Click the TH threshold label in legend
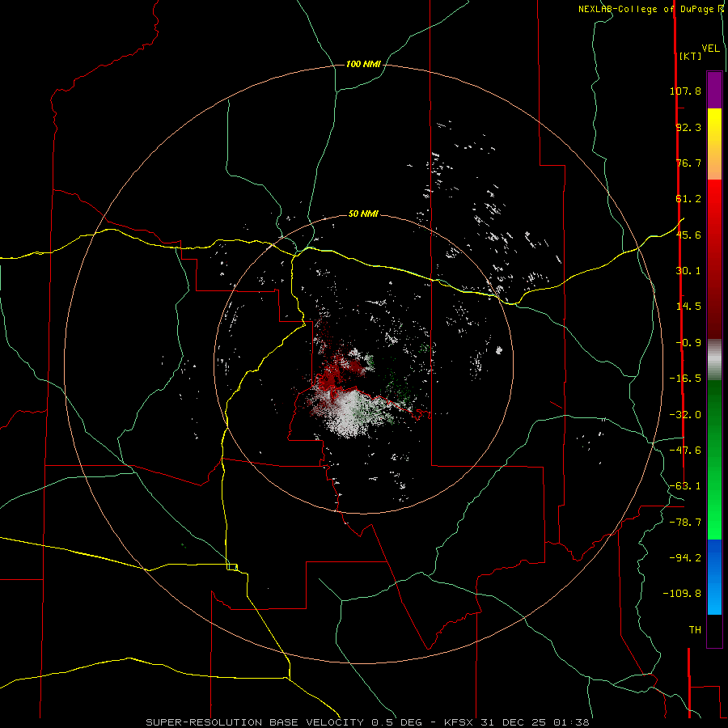The height and width of the screenshot is (728, 728). pyautogui.click(x=695, y=630)
